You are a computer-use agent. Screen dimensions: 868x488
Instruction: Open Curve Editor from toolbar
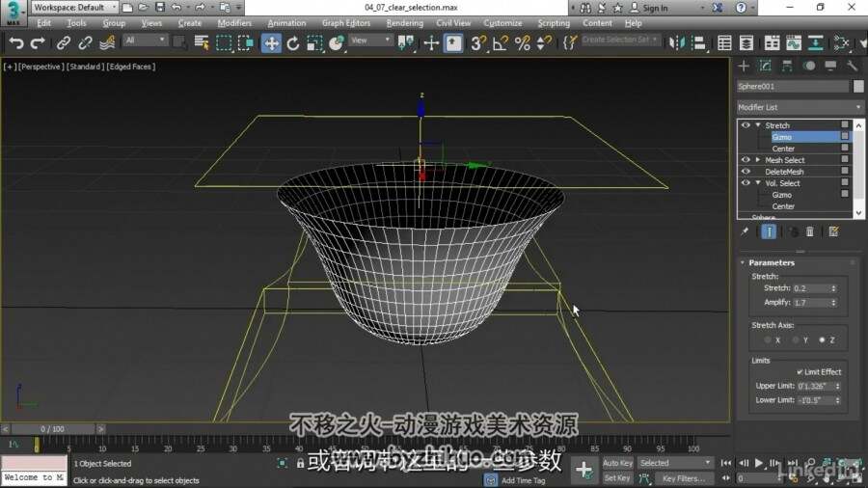click(x=794, y=43)
